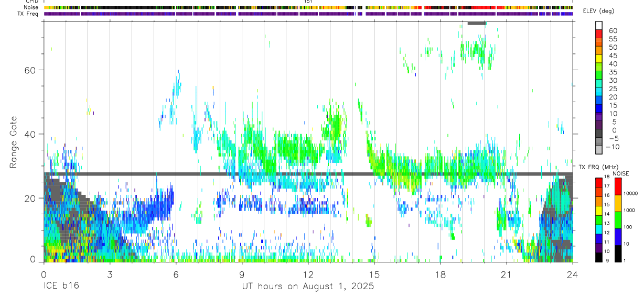
Task: Click the x-axis tick label '21'
Action: click(506, 274)
